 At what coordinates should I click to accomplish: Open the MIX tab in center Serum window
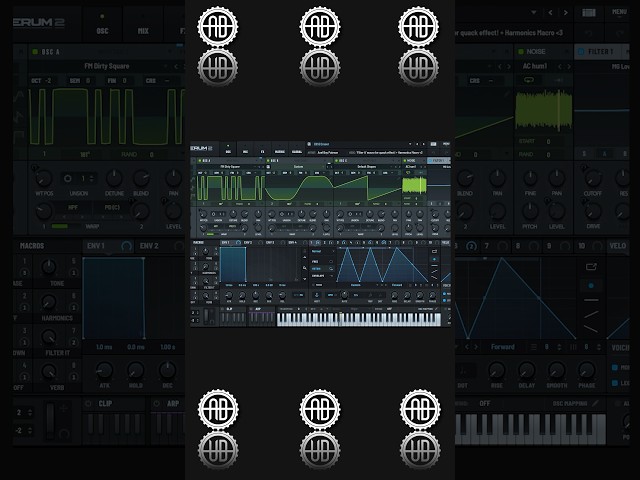[245, 149]
